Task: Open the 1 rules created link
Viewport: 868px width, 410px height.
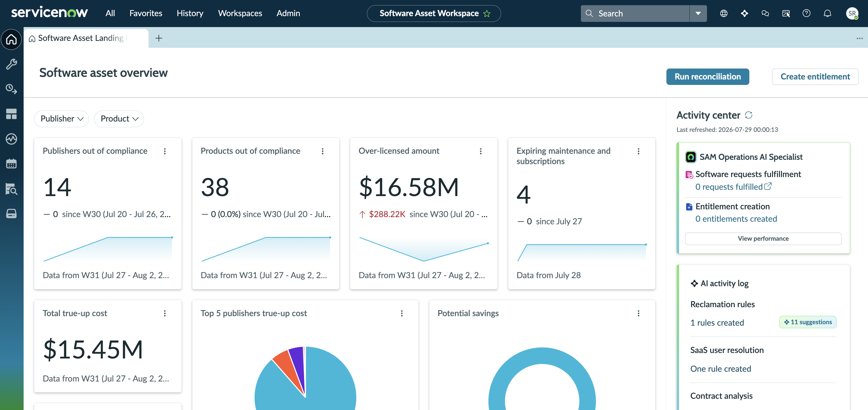Action: point(717,323)
